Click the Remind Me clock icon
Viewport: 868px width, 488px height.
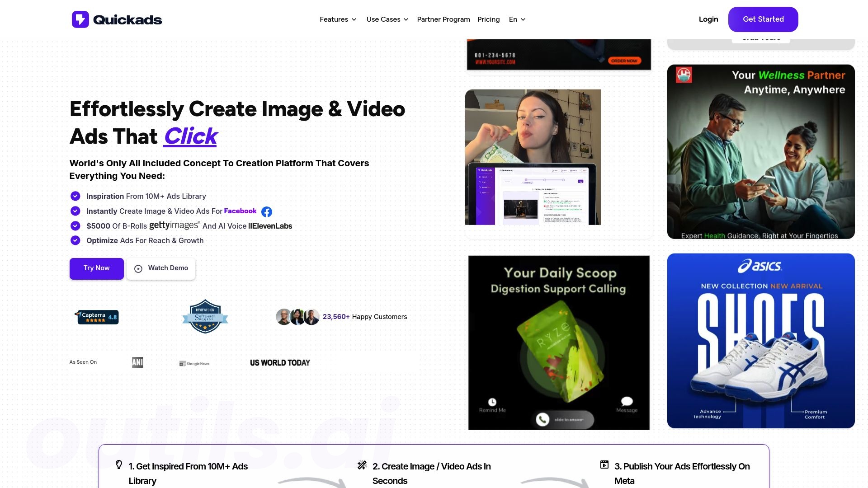coord(492,402)
